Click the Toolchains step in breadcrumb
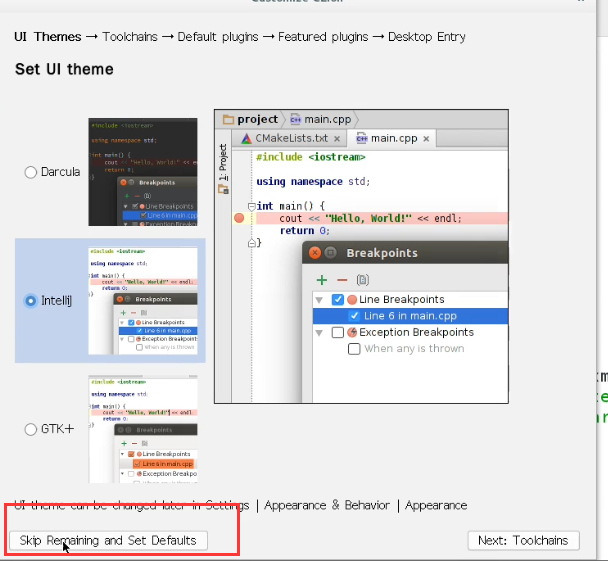This screenshot has width=608, height=561. click(130, 37)
